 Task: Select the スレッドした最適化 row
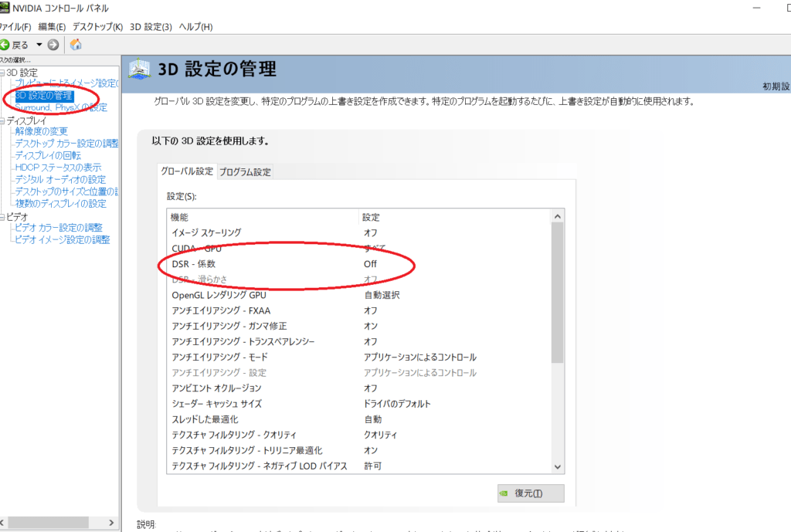pos(358,419)
